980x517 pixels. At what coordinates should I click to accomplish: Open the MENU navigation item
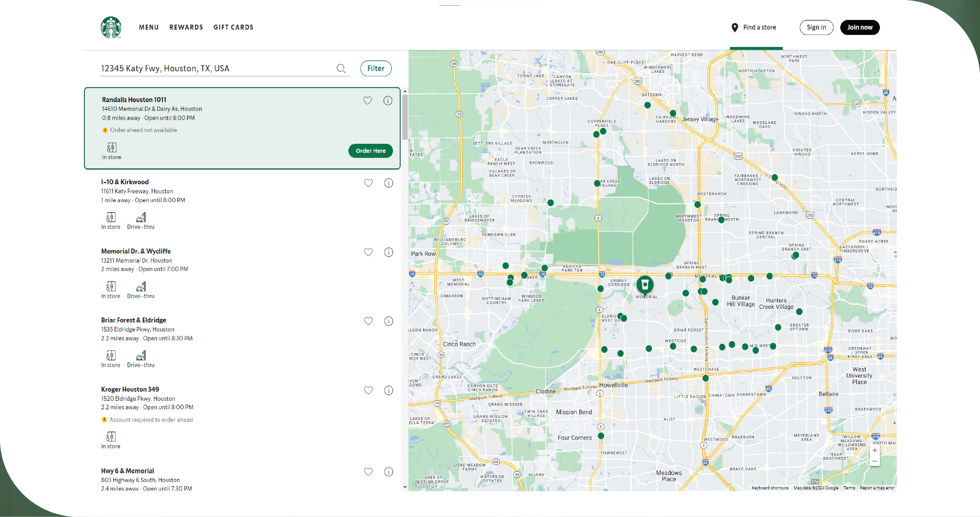coord(149,27)
